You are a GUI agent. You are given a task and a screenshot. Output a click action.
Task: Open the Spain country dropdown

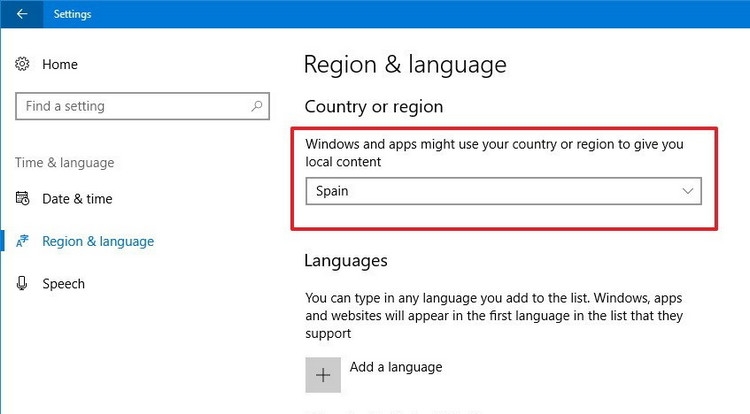[x=503, y=191]
